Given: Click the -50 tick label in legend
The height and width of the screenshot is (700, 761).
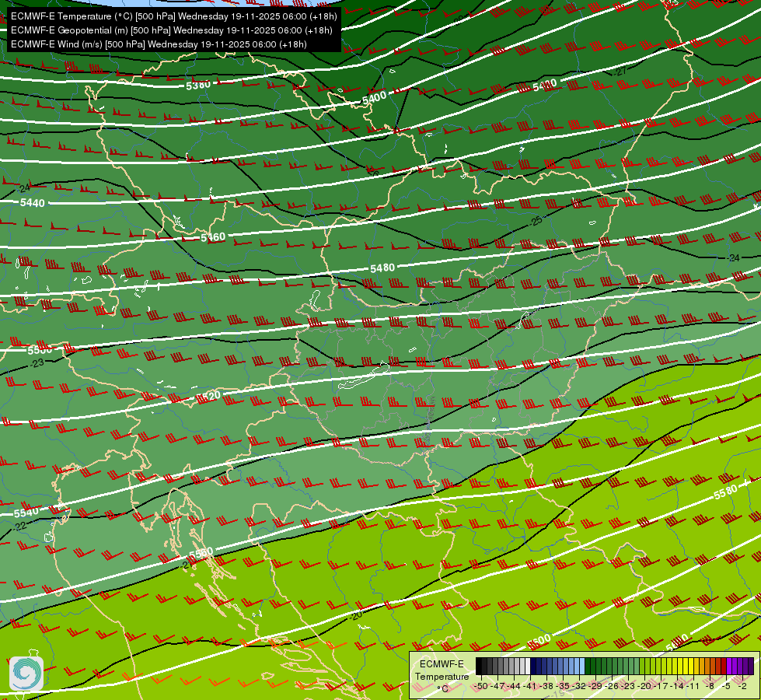Looking at the screenshot, I should [481, 686].
